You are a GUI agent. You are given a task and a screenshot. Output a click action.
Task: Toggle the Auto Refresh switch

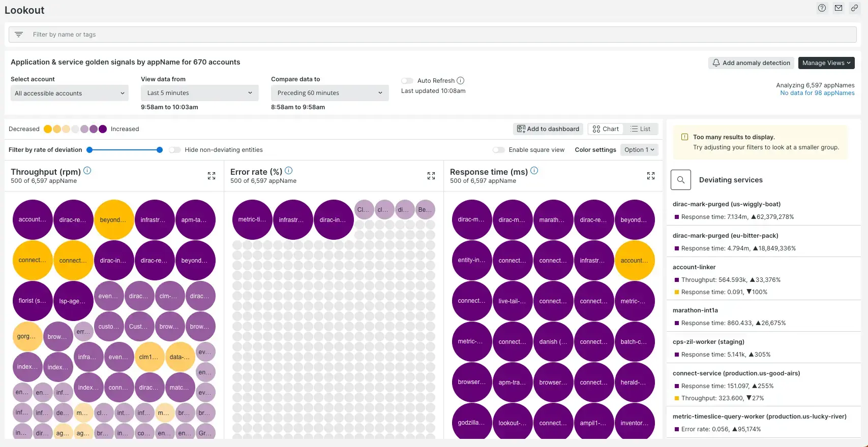(x=407, y=81)
